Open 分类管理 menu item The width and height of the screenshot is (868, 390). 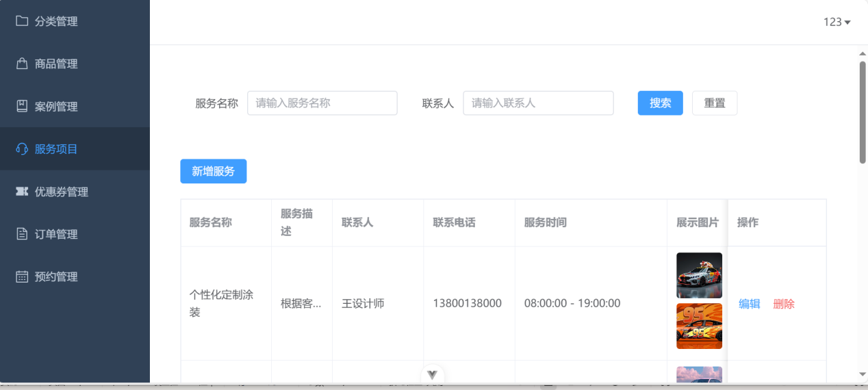click(75, 21)
